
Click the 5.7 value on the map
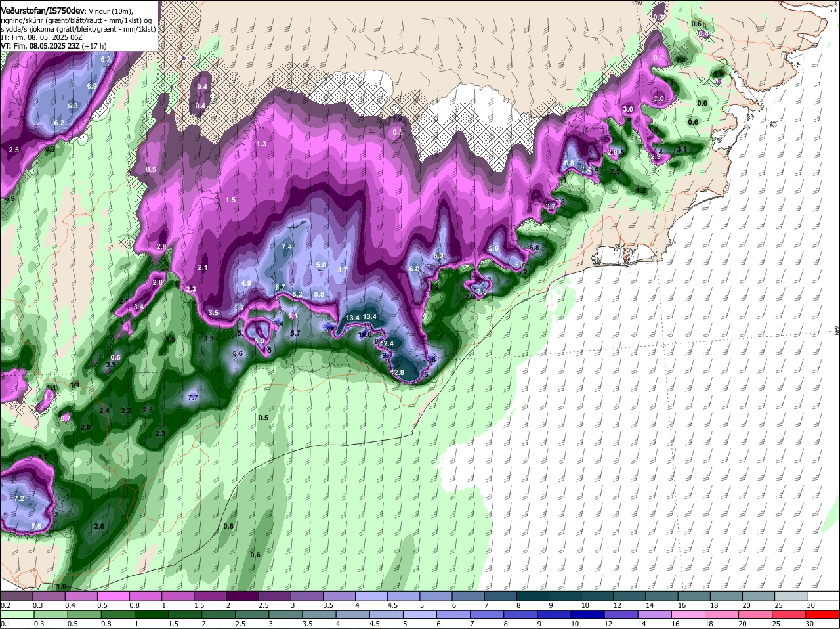pos(295,333)
